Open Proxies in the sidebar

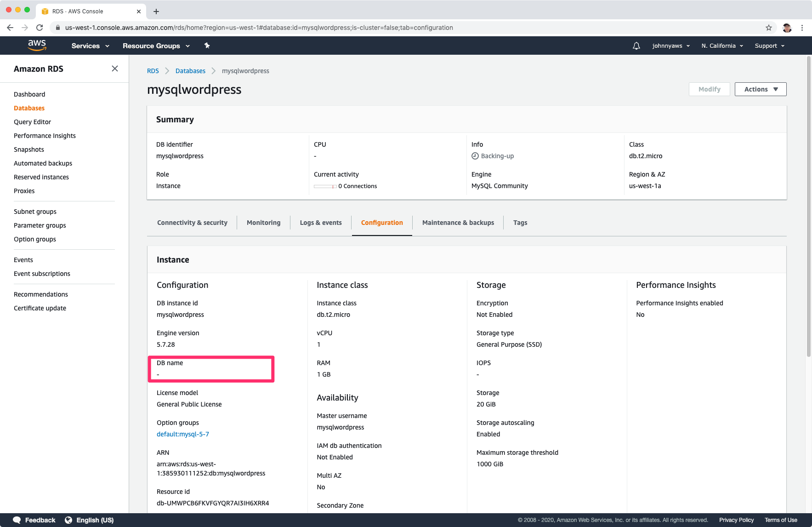[x=24, y=191]
